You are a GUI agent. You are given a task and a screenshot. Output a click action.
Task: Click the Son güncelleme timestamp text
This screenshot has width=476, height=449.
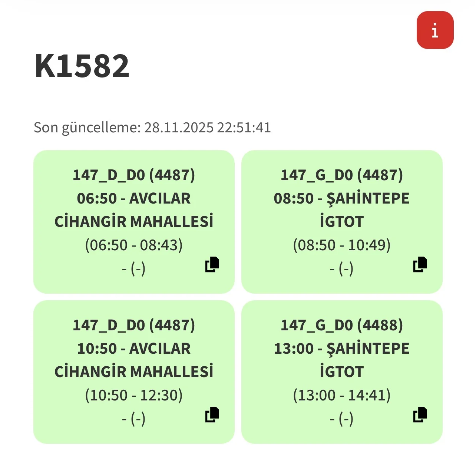pyautogui.click(x=152, y=128)
